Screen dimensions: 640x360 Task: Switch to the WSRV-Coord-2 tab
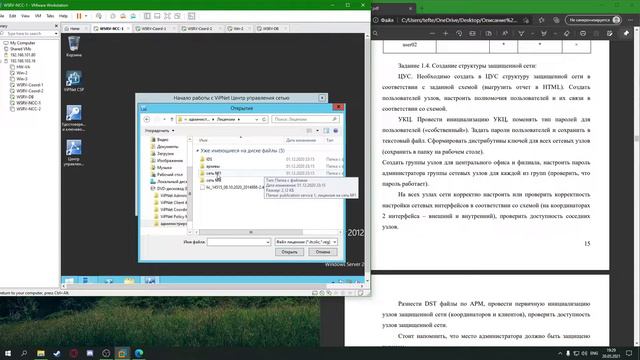200,29
